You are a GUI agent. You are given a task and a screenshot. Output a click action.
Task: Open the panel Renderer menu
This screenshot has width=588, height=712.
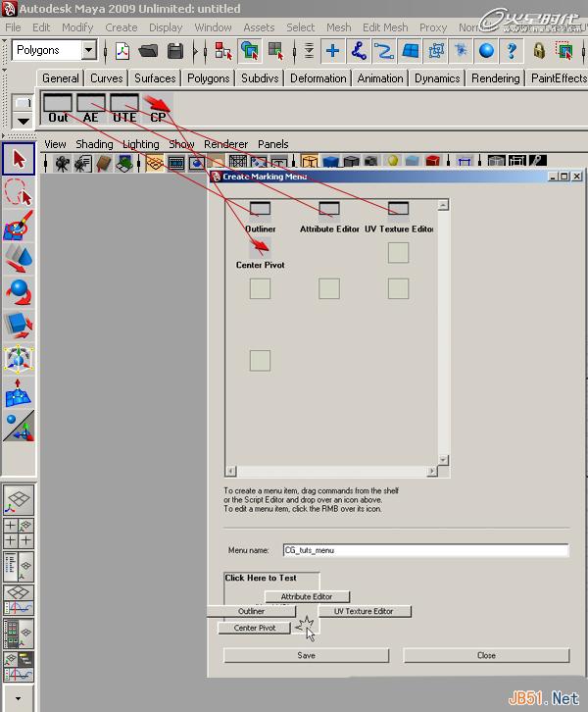(x=226, y=144)
